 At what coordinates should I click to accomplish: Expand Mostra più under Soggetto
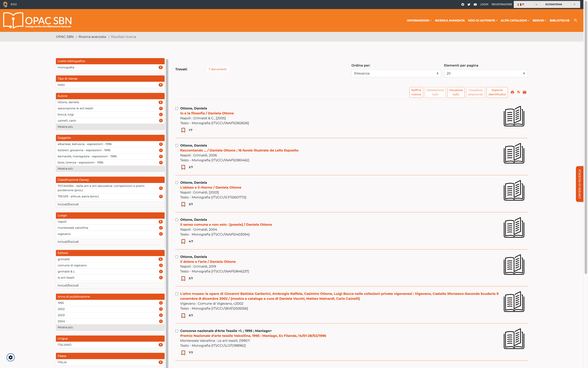tap(110, 169)
